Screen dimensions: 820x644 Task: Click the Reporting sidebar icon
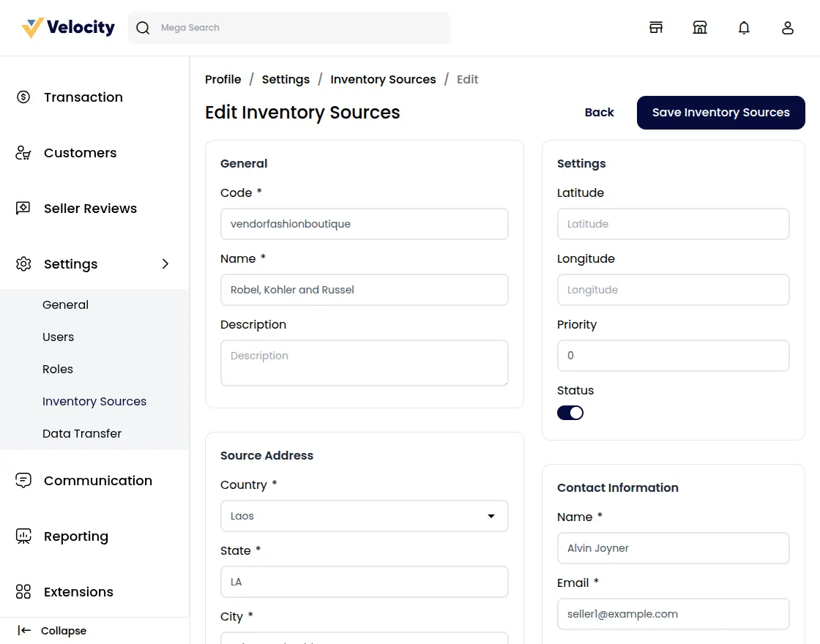[23, 536]
